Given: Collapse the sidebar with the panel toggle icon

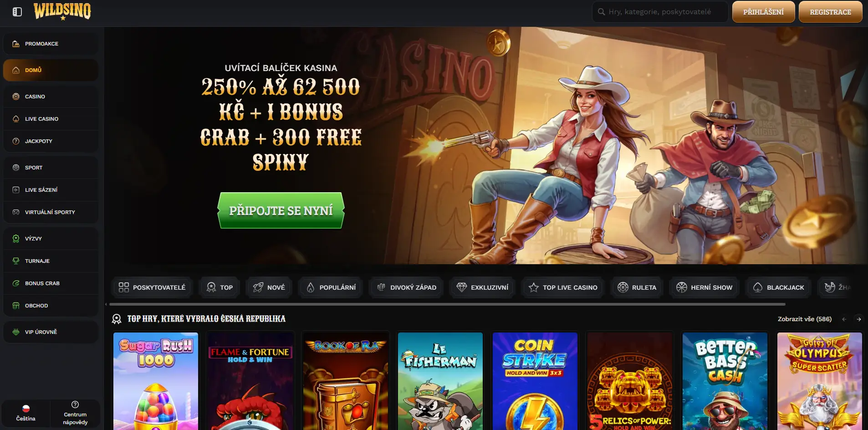Looking at the screenshot, I should [x=17, y=12].
